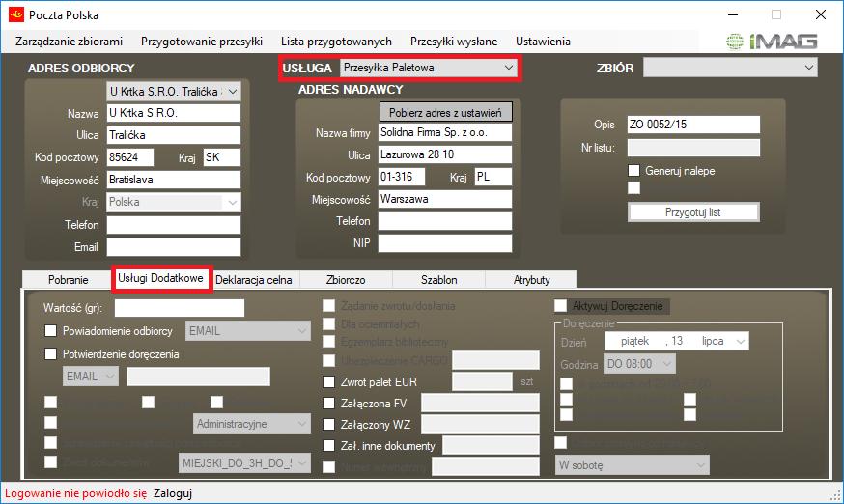Click the Zwrot palet EUR quantity field
Viewport: 844px width, 504px height.
482,381
